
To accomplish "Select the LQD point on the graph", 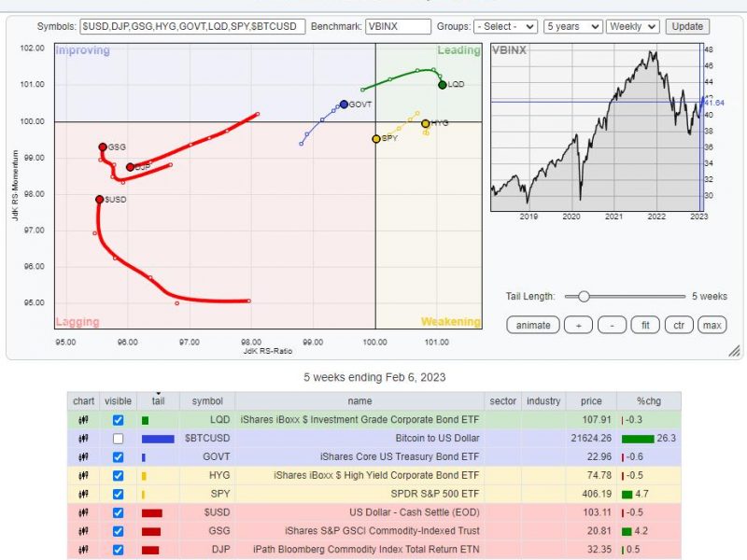I will click(x=442, y=85).
